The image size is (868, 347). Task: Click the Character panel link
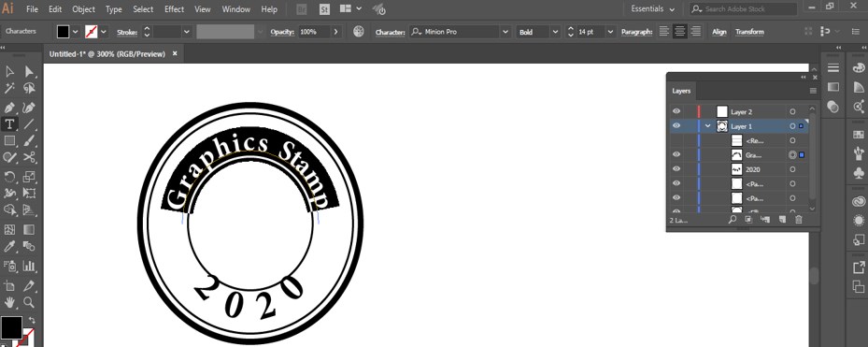391,32
